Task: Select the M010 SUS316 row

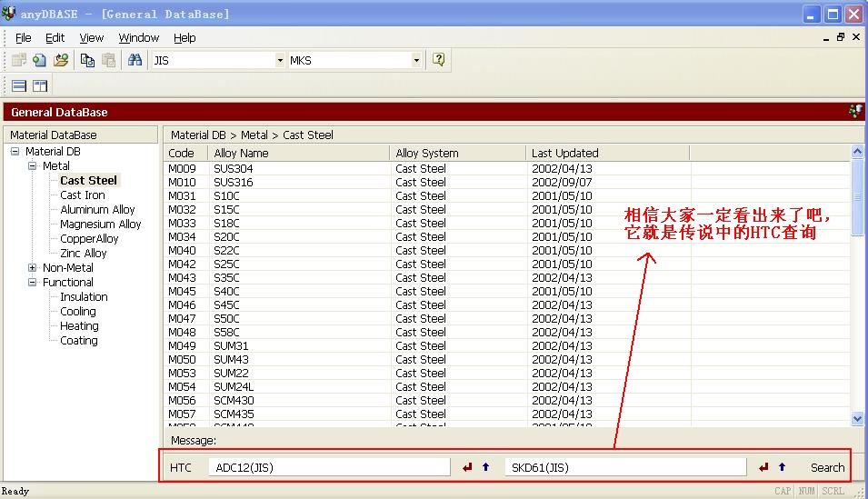Action: [507, 182]
